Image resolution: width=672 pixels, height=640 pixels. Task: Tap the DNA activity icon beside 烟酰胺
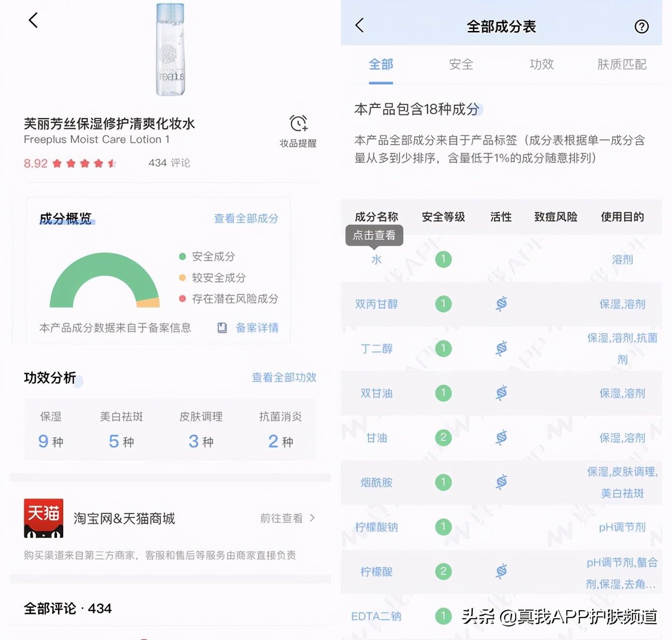pyautogui.click(x=501, y=482)
